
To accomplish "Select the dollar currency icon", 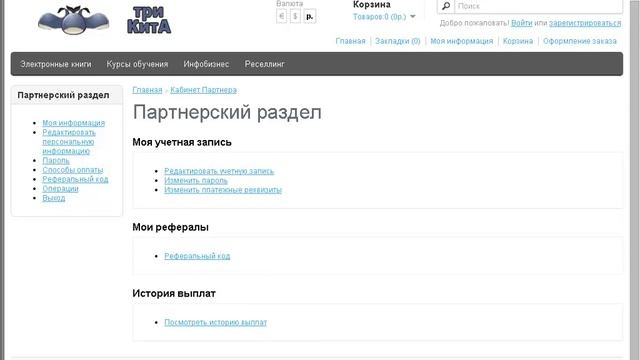I will coord(295,16).
